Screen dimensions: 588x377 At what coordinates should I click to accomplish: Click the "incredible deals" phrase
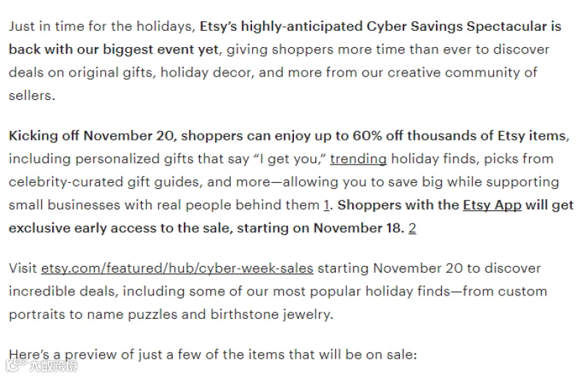[x=62, y=292]
